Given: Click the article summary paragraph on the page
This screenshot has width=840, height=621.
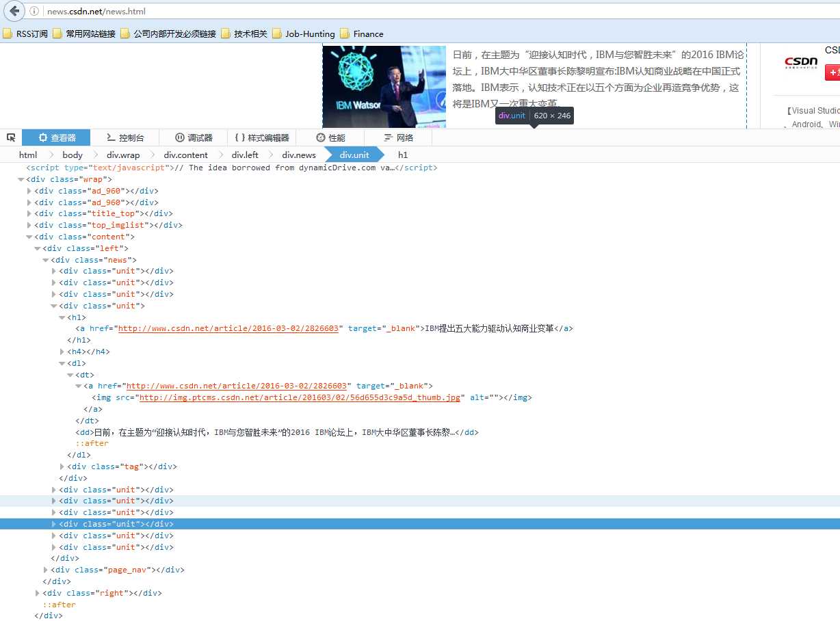Looking at the screenshot, I should (596, 79).
